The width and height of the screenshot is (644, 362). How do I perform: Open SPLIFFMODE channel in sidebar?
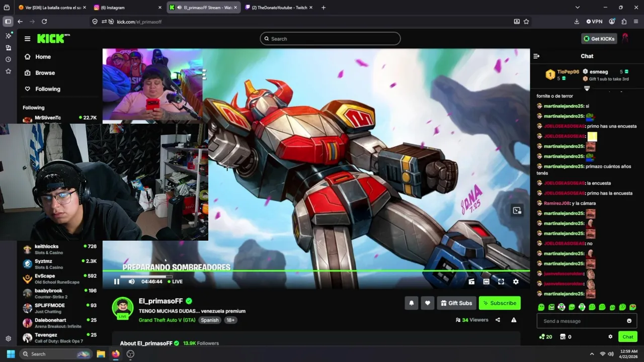pos(59,308)
